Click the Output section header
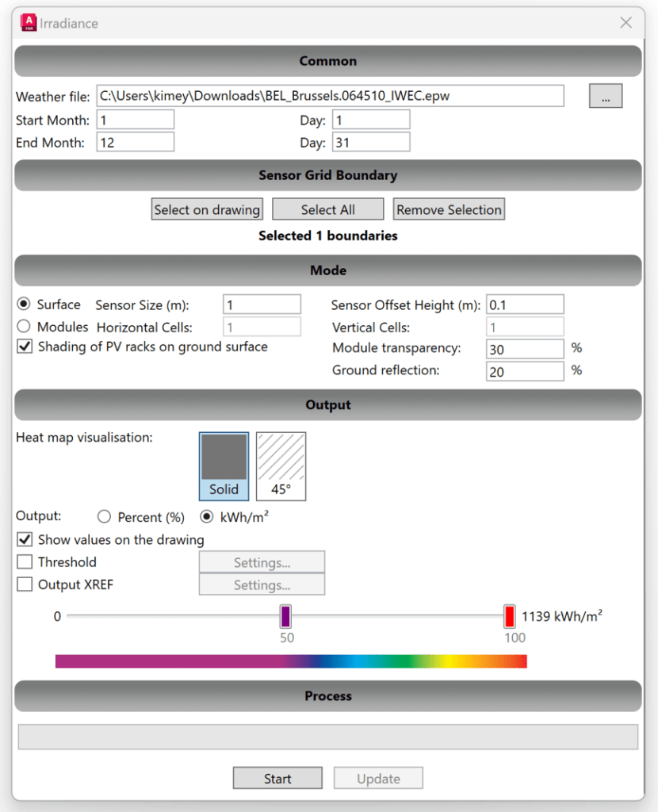This screenshot has width=658, height=812. (327, 405)
